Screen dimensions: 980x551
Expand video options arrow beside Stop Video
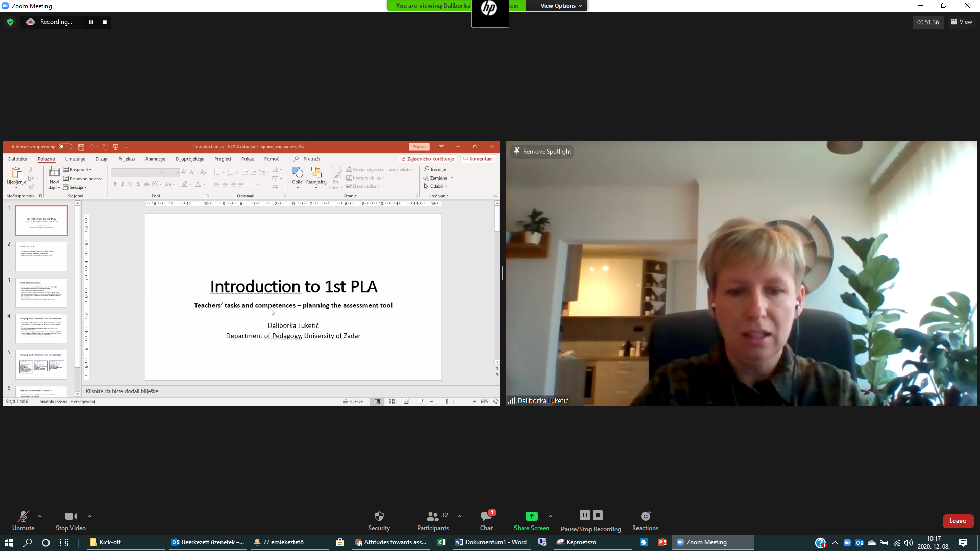point(90,516)
